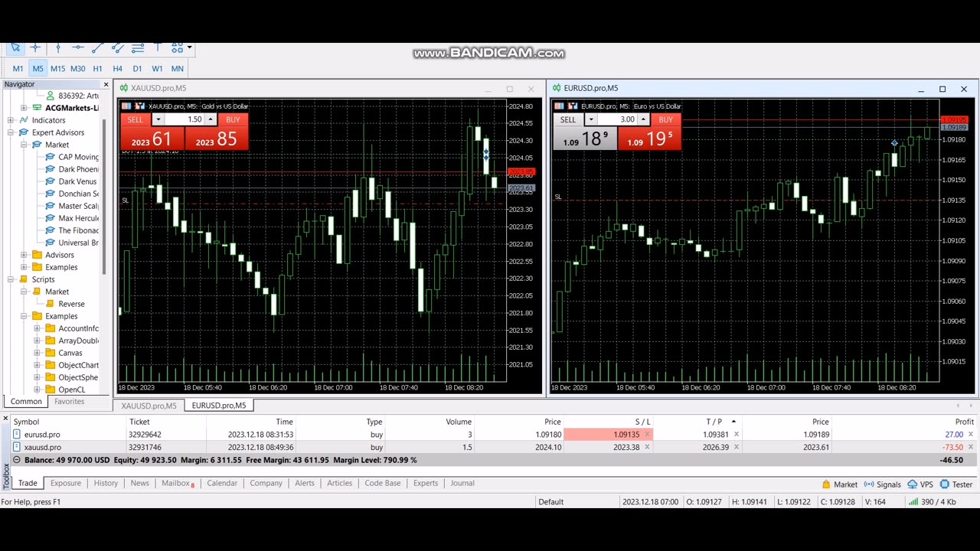Expand the Indicators tree node

(10, 120)
